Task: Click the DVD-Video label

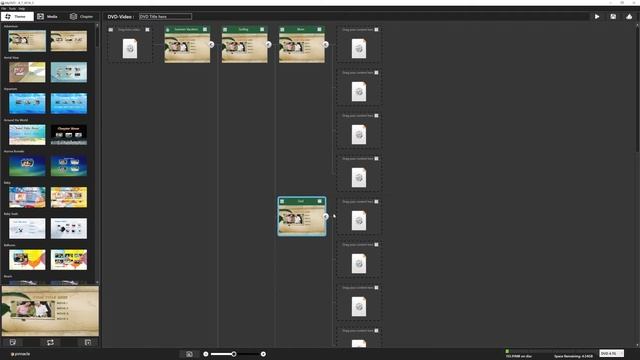Action: click(x=120, y=17)
